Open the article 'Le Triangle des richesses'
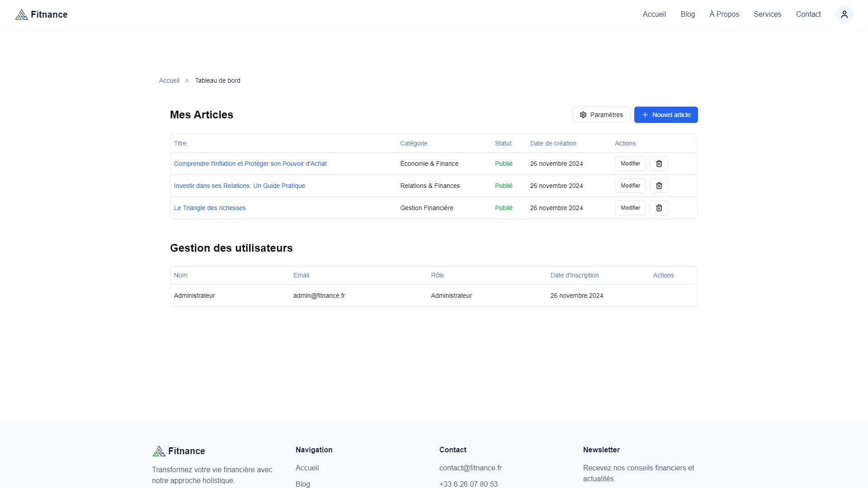 tap(209, 207)
